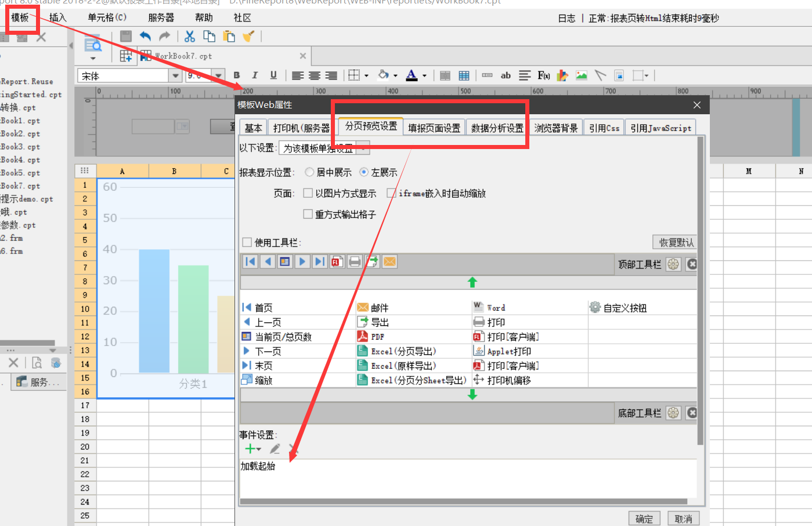Open the preview mode dropdown arrow
The height and width of the screenshot is (526, 812).
[x=93, y=58]
